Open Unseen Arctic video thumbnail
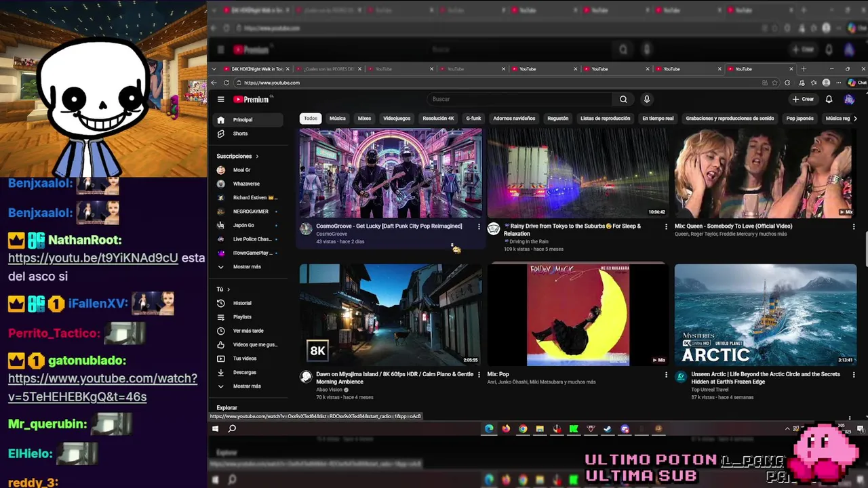868x488 pixels. point(766,314)
